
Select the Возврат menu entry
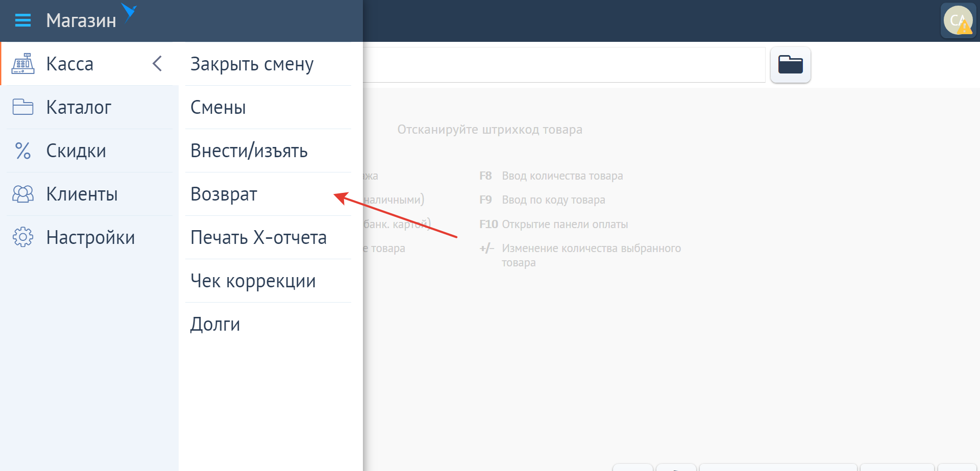pyautogui.click(x=268, y=194)
